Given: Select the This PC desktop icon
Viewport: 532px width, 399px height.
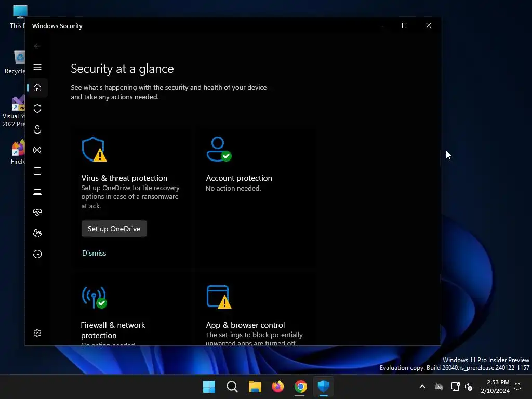Looking at the screenshot, I should pyautogui.click(x=17, y=17).
